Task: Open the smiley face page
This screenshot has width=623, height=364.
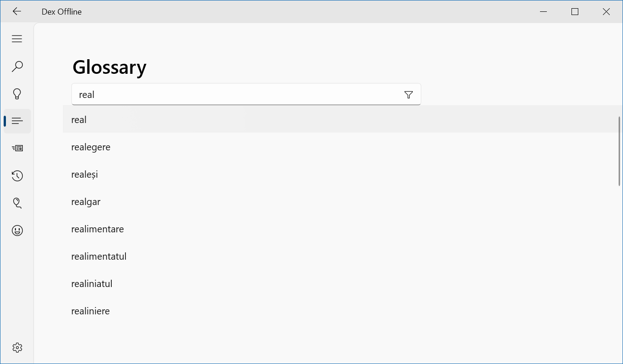Action: (x=17, y=231)
